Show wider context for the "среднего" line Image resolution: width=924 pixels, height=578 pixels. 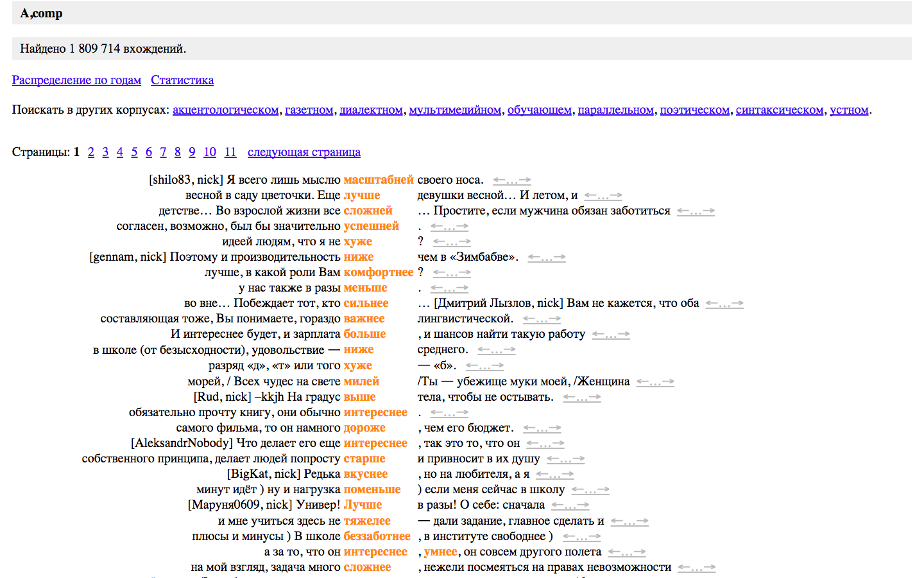tap(497, 350)
